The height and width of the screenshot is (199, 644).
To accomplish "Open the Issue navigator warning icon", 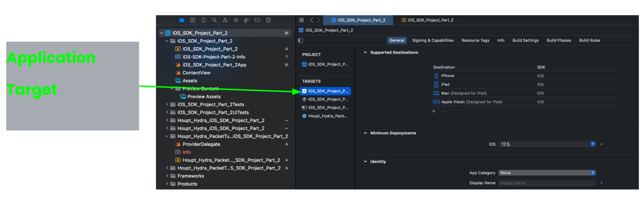I will (225, 20).
